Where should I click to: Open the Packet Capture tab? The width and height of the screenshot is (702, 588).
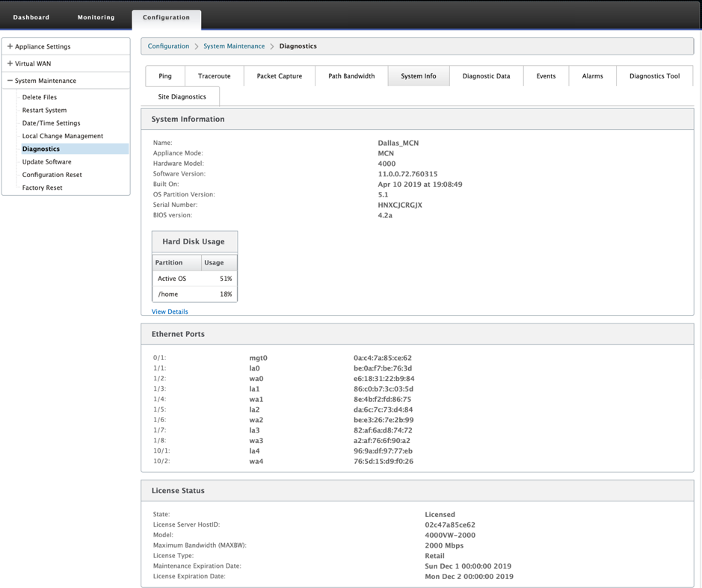(x=280, y=76)
